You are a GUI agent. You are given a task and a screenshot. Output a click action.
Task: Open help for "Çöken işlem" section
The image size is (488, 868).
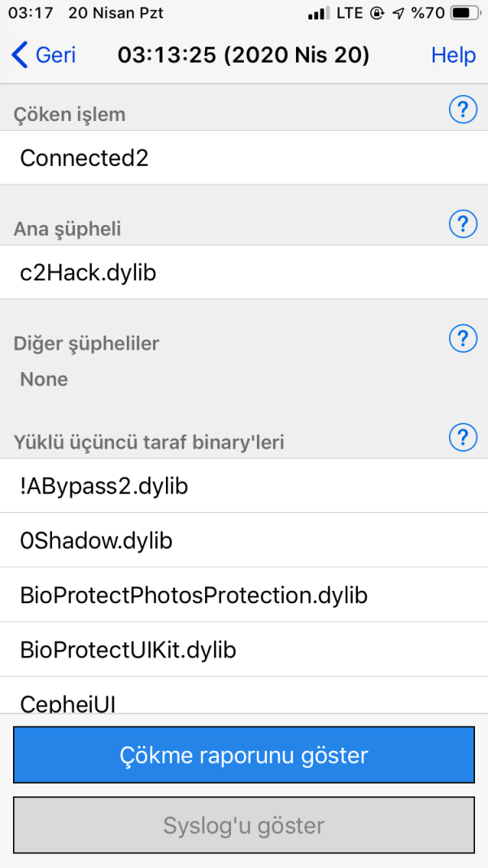(463, 109)
